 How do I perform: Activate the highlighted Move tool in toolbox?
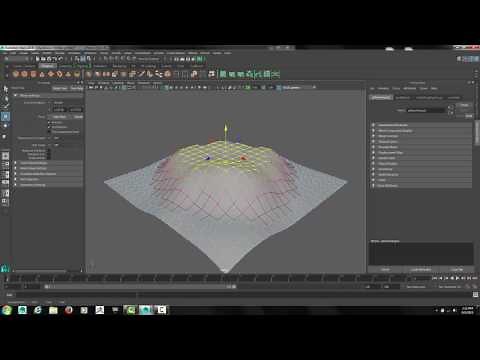pyautogui.click(x=5, y=116)
